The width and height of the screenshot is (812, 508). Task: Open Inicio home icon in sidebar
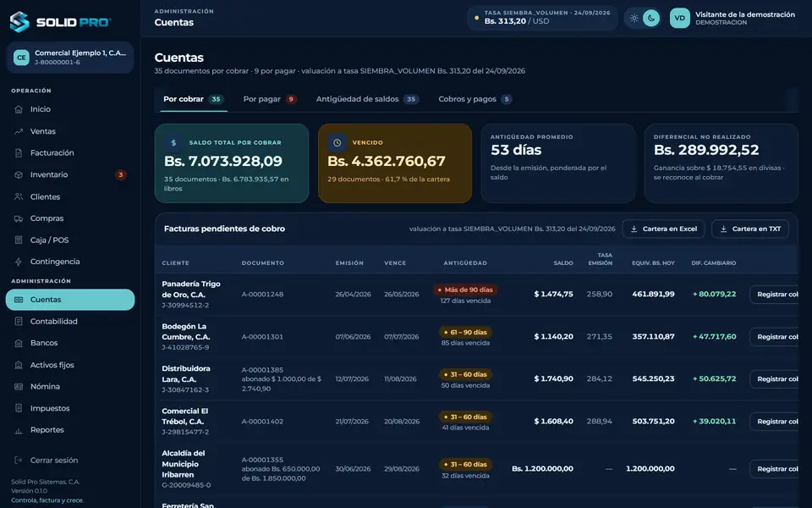[19, 109]
